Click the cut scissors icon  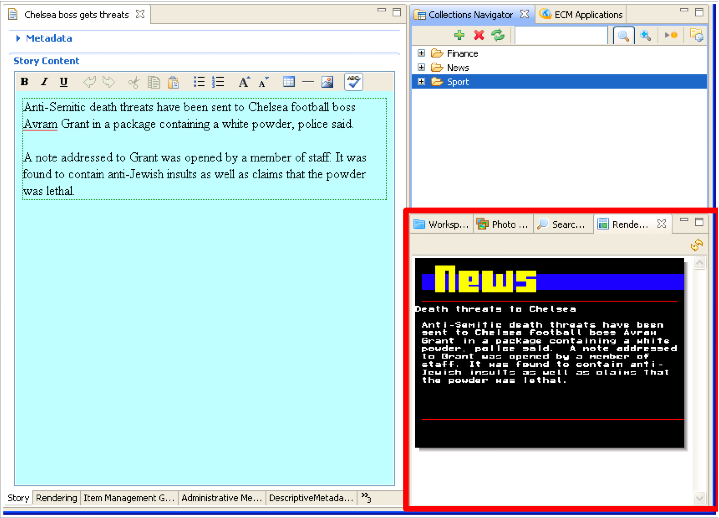[x=133, y=83]
